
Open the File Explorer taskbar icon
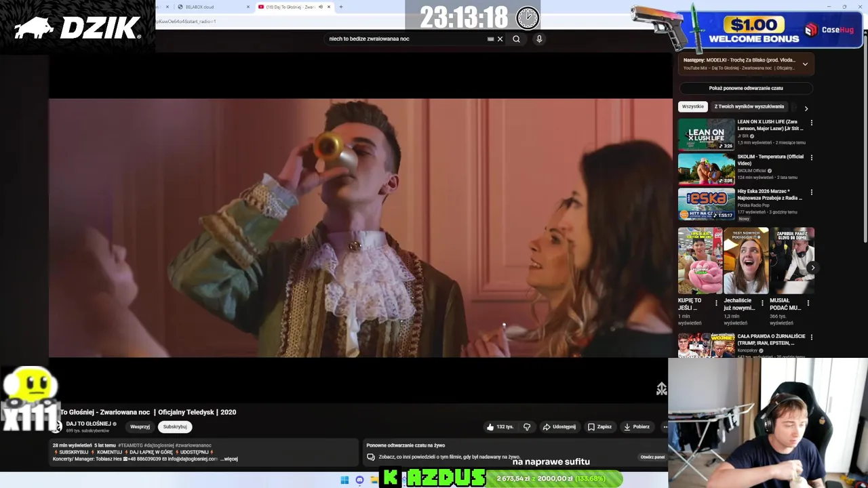pos(374,480)
